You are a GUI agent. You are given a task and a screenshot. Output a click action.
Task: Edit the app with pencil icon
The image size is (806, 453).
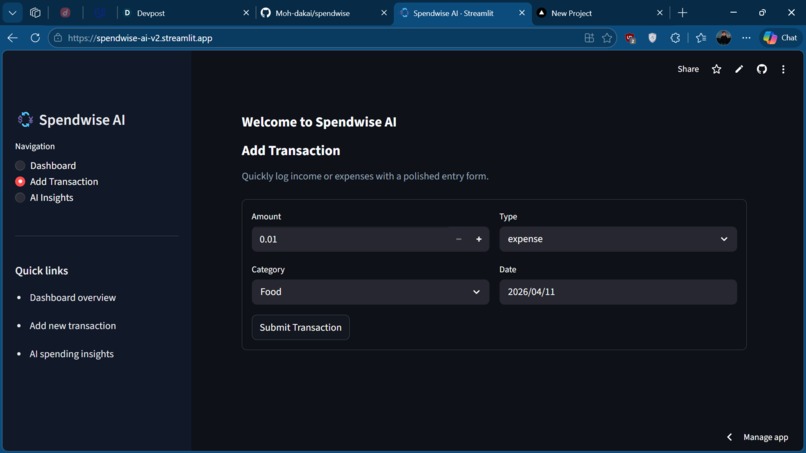pyautogui.click(x=739, y=69)
